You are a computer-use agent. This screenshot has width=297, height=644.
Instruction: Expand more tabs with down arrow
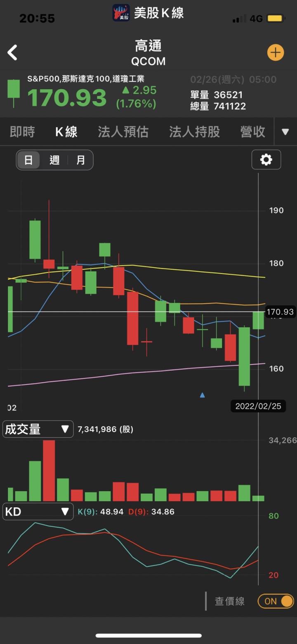pyautogui.click(x=285, y=132)
